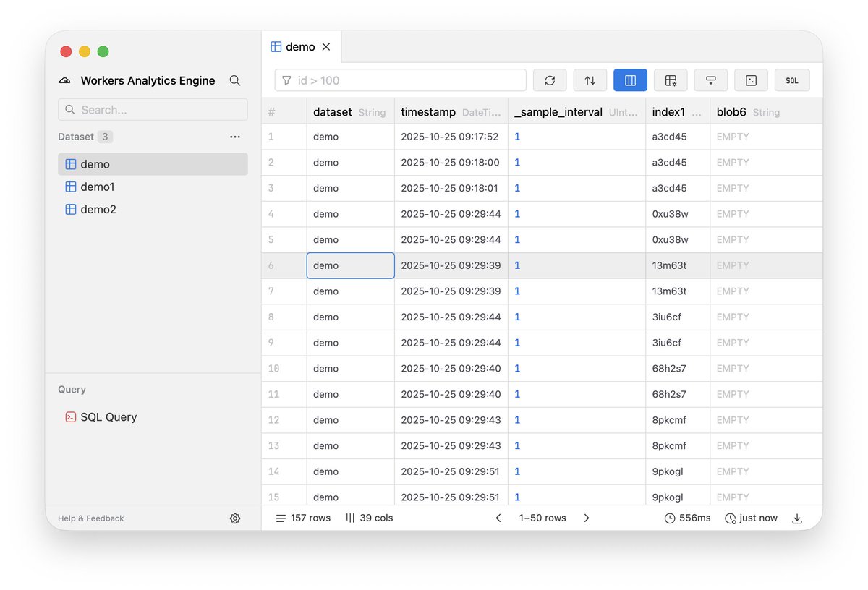The image size is (868, 590).
Task: Open the Dataset three-dots menu
Action: pos(235,137)
